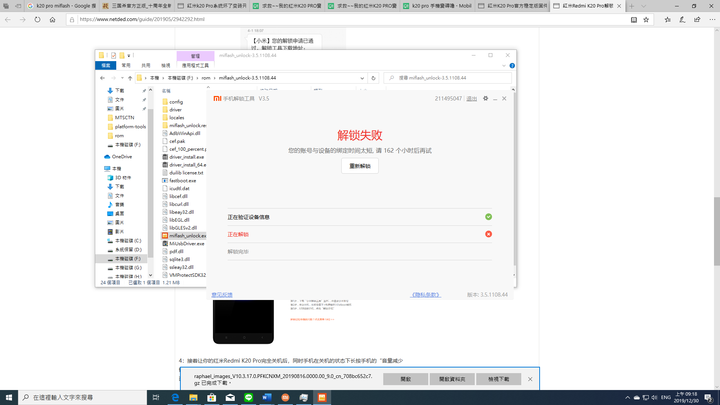Open platform-tools folder in sidebar
The image size is (720, 405).
click(x=127, y=127)
